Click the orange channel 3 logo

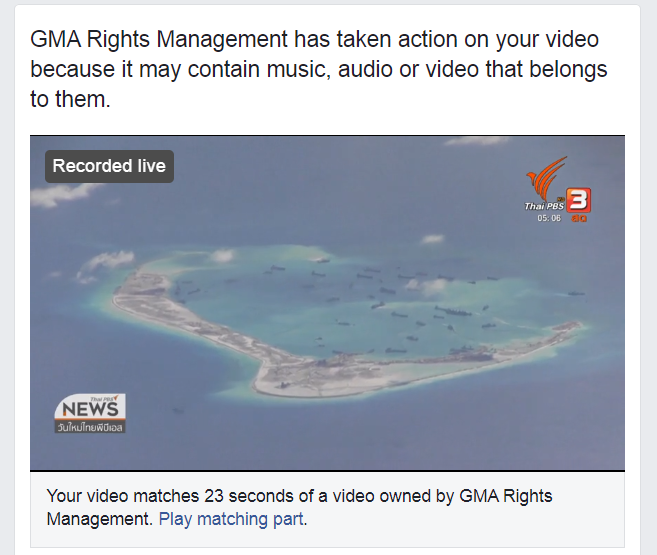click(579, 200)
